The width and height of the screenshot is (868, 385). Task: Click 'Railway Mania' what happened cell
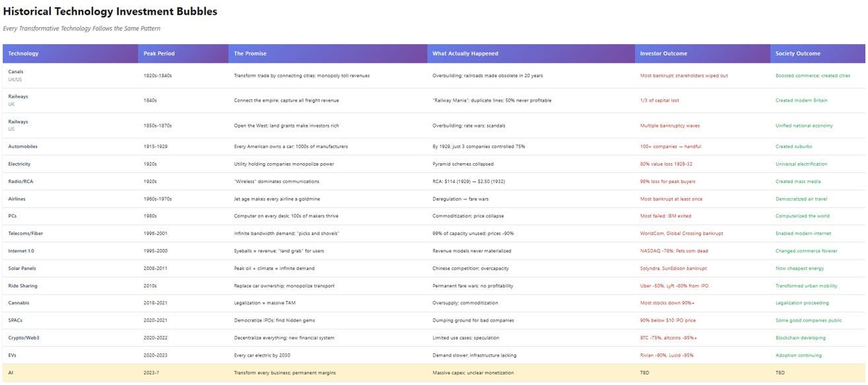(x=531, y=100)
